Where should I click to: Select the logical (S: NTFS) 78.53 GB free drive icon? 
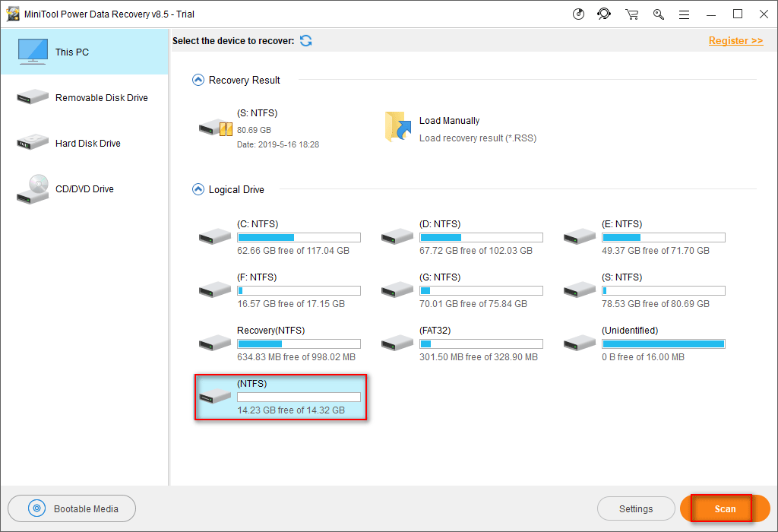pos(580,290)
